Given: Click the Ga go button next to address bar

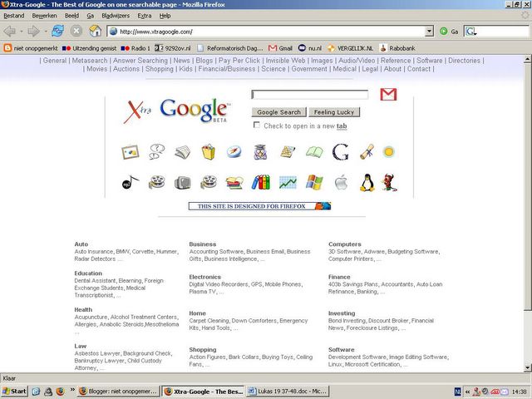Looking at the screenshot, I should click(x=449, y=32).
